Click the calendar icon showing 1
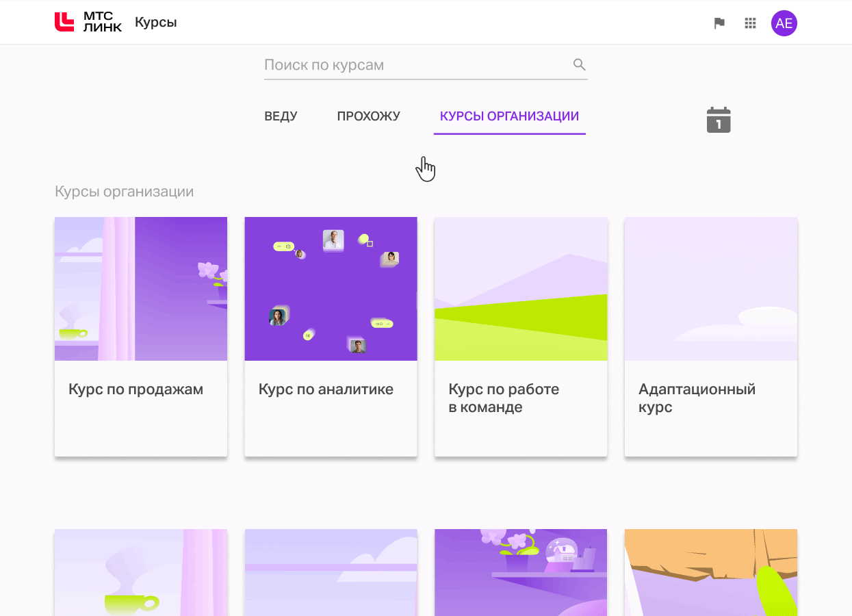This screenshot has height=616, width=852. (718, 120)
